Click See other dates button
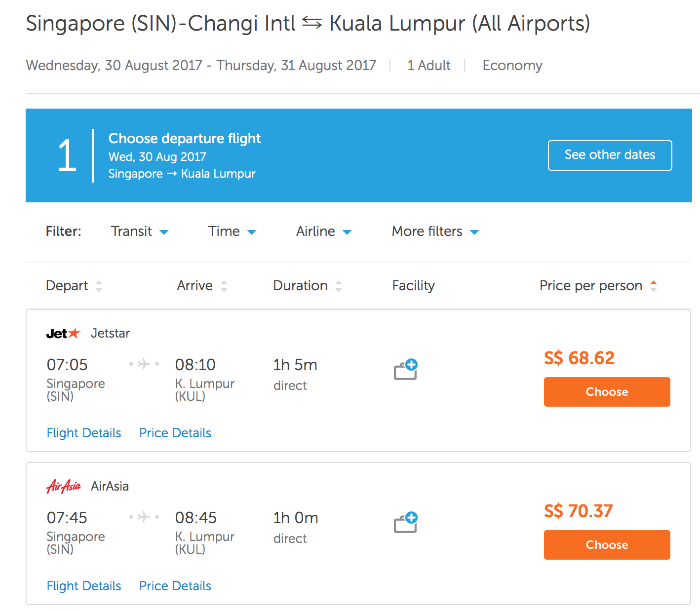Image resolution: width=700 pixels, height=611 pixels. (610, 155)
